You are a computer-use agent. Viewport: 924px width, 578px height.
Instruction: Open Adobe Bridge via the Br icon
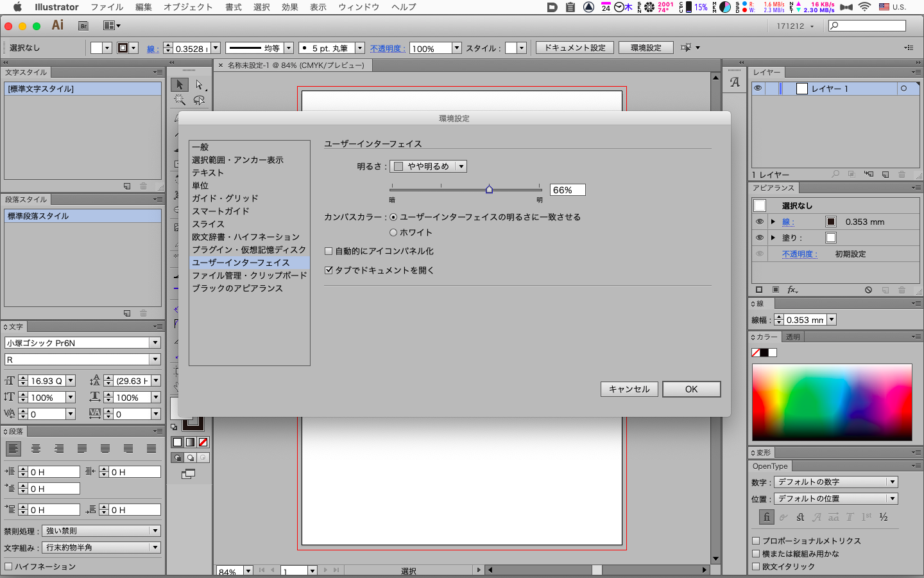point(83,26)
